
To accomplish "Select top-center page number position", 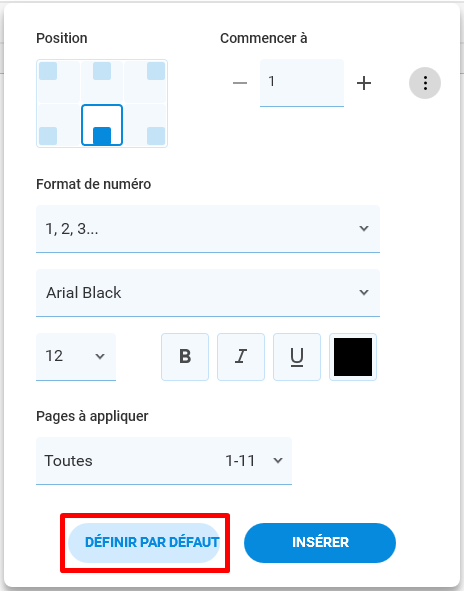I will pos(102,81).
